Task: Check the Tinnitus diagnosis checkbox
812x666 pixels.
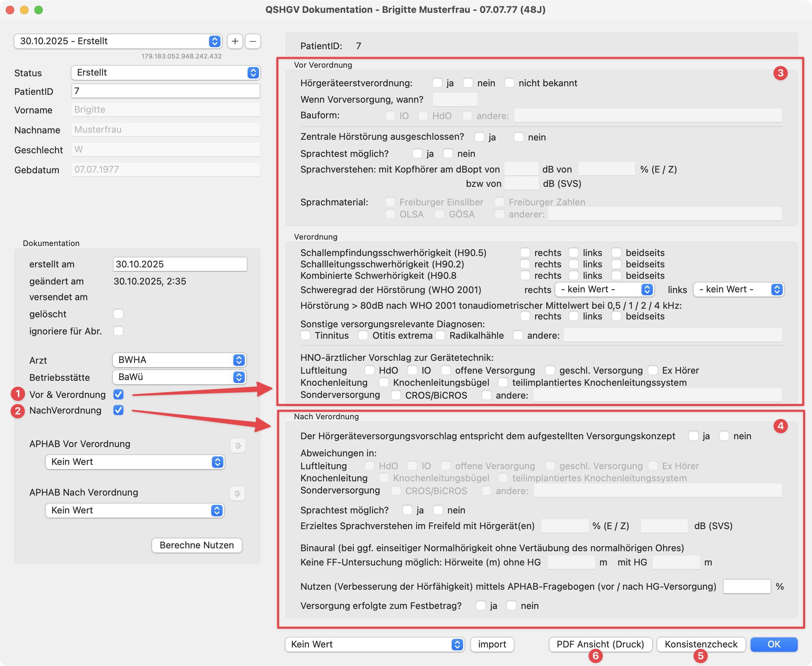Action: click(306, 335)
